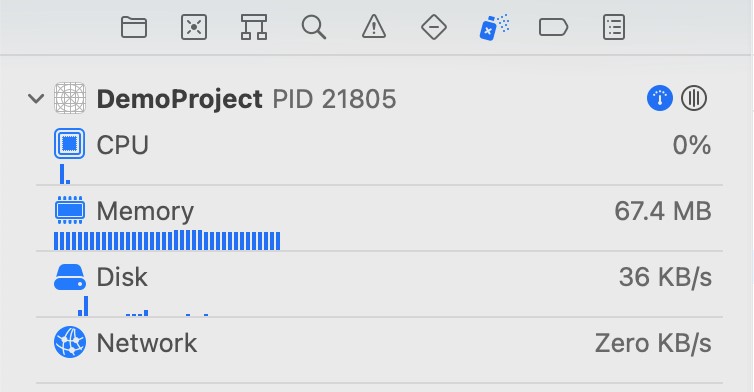Open the Find navigator magnifier
The image size is (754, 392).
[314, 27]
